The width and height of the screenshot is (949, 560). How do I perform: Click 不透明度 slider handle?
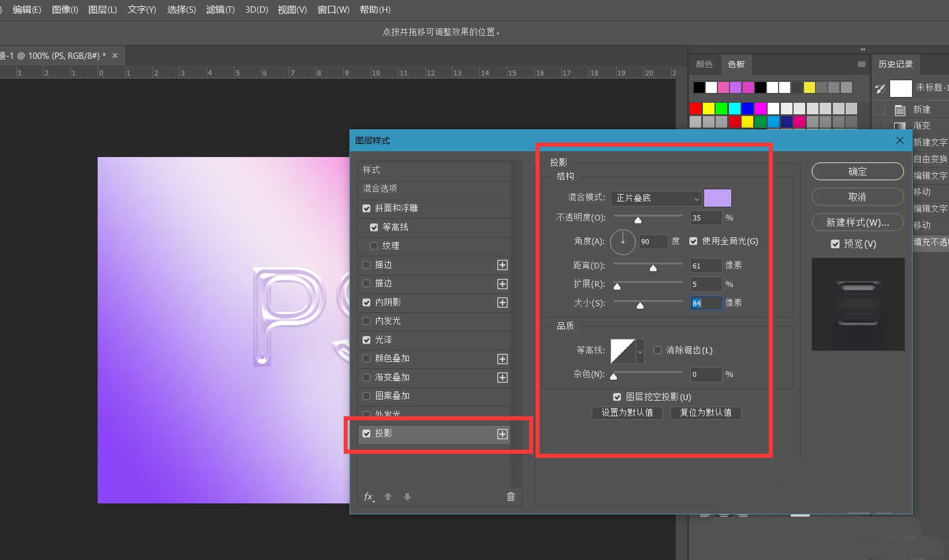(x=638, y=220)
